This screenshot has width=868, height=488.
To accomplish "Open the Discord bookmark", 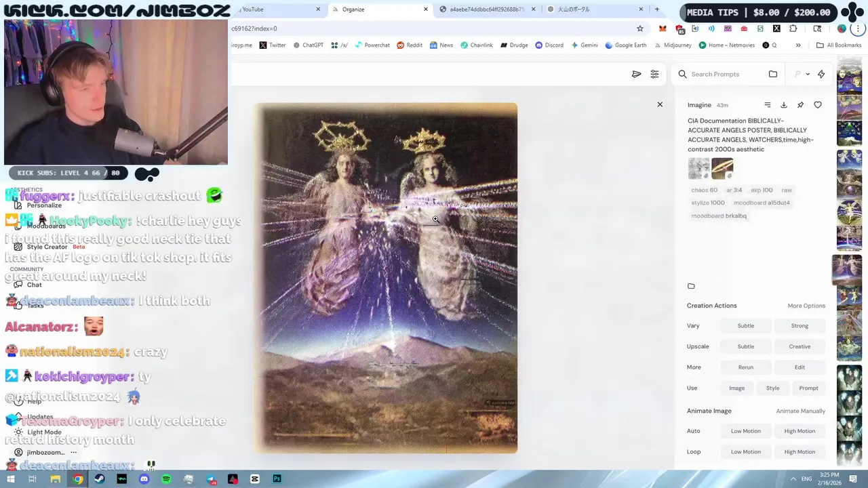I will point(549,45).
